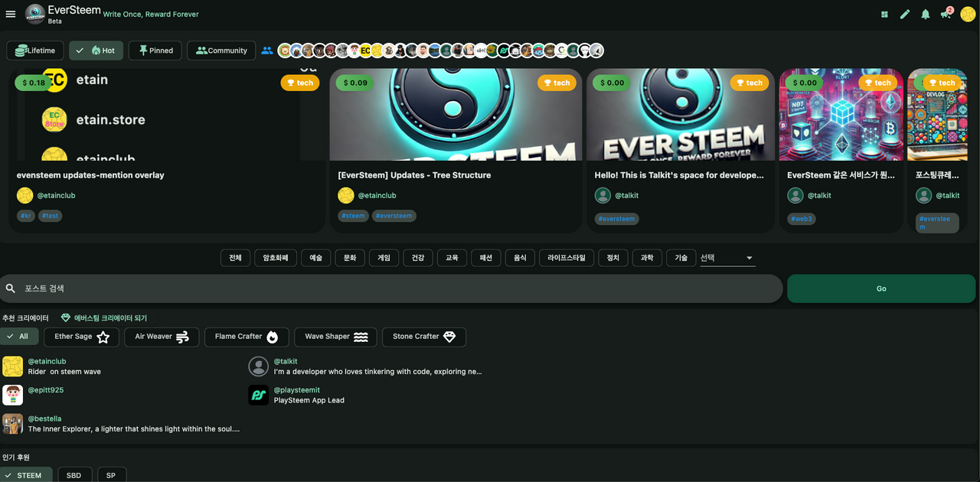Image resolution: width=980 pixels, height=482 pixels.
Task: Open @etainclub in recommended creators
Action: point(47,361)
